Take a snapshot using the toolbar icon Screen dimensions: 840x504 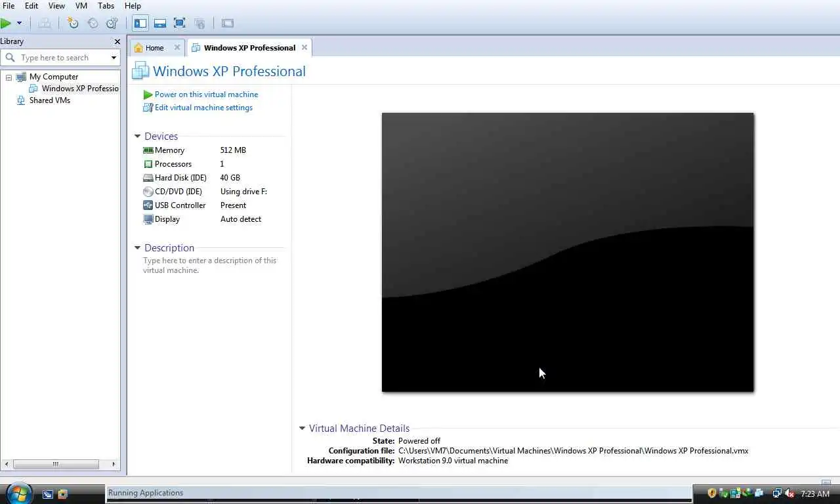73,23
